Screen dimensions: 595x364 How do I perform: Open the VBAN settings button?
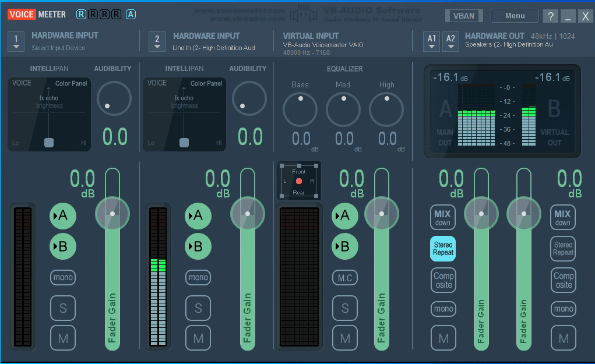coord(464,16)
